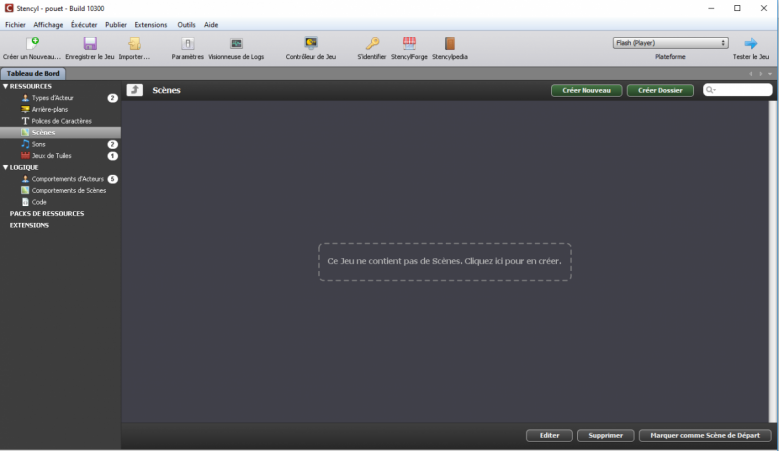Click the Créer Dossier button
The width and height of the screenshot is (779, 451).
click(x=660, y=90)
